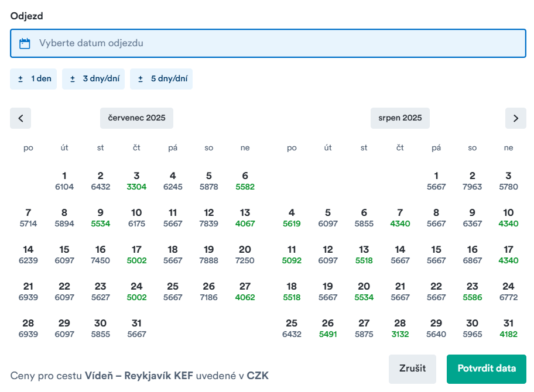The width and height of the screenshot is (534, 392).
Task: Choose July 27 priced 4062
Action: (245, 291)
